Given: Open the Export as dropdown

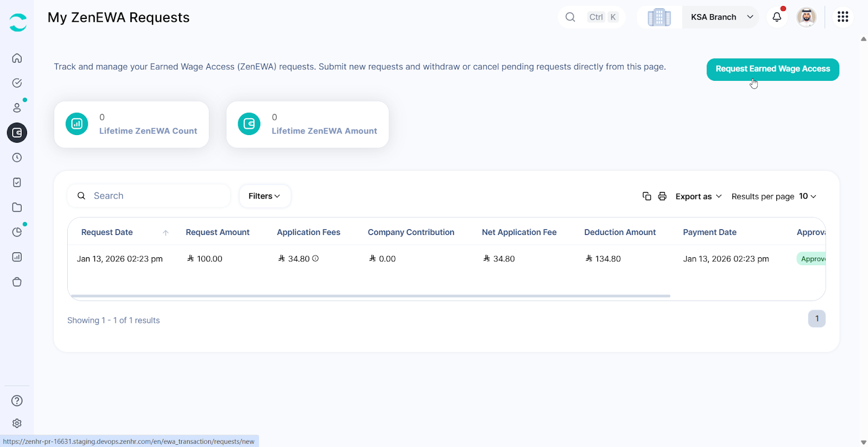Looking at the screenshot, I should 699,196.
